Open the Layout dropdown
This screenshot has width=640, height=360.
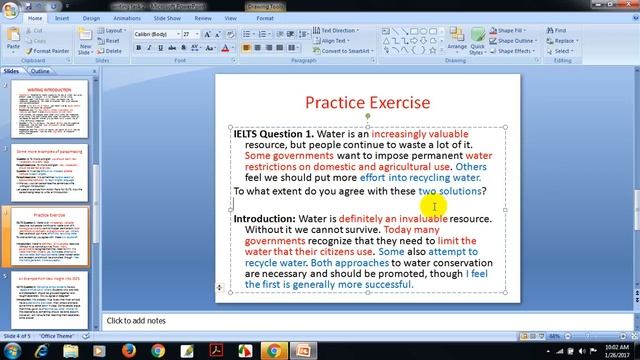tap(112, 31)
